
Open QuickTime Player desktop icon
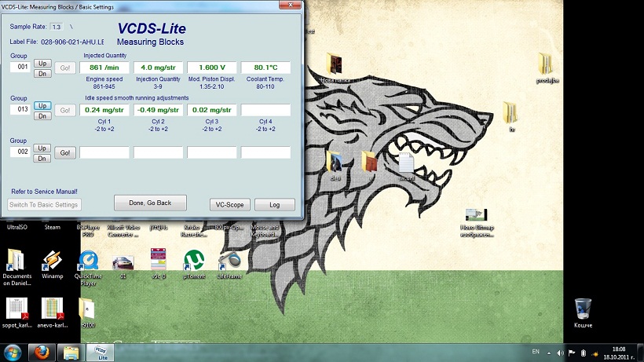[x=90, y=261]
